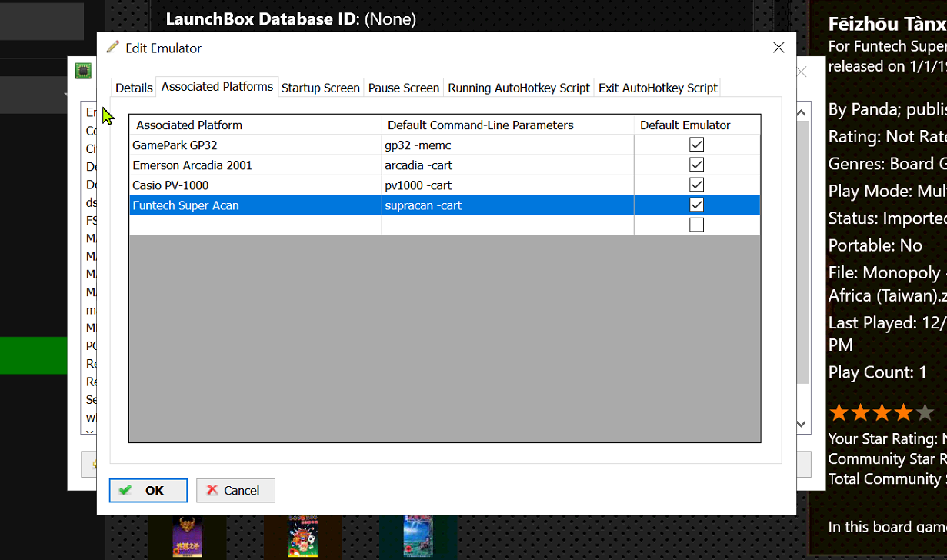Open the Pause Screen tab
This screenshot has height=560, width=947.
(x=404, y=88)
